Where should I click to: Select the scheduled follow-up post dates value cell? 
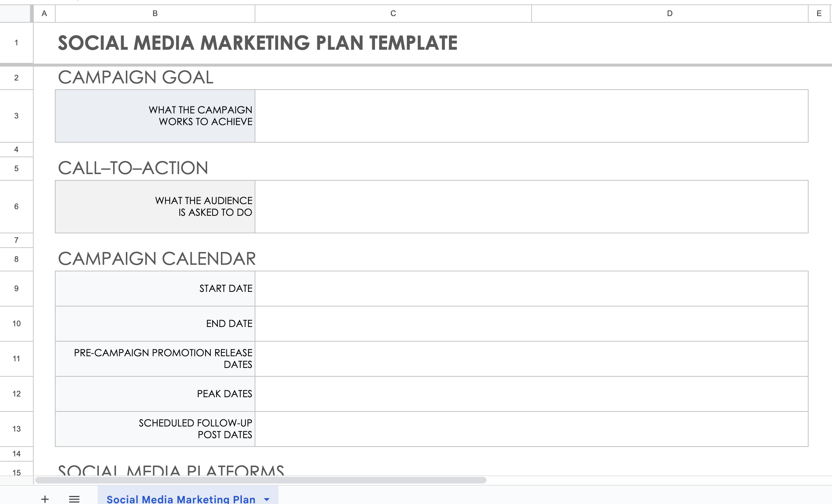pos(531,429)
